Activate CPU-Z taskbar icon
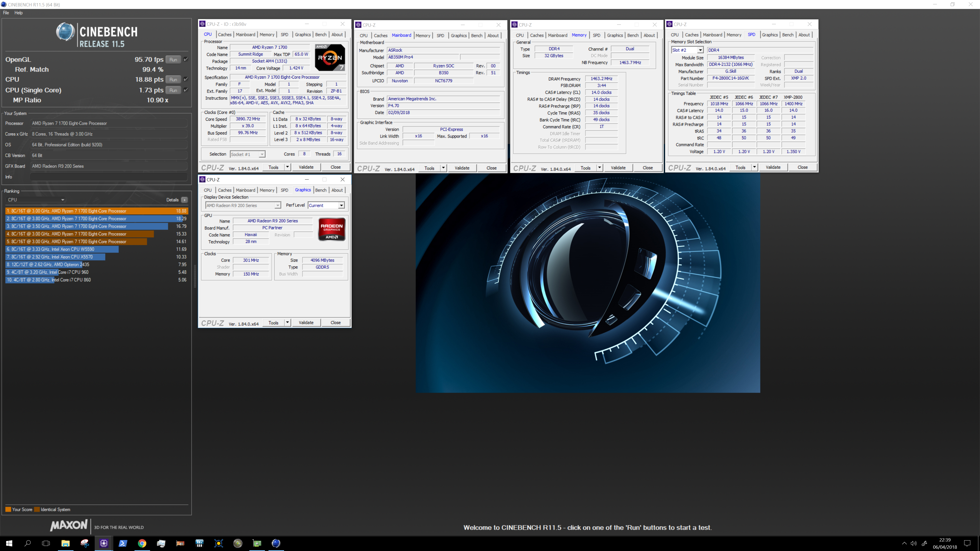This screenshot has width=980, height=551. 103,543
